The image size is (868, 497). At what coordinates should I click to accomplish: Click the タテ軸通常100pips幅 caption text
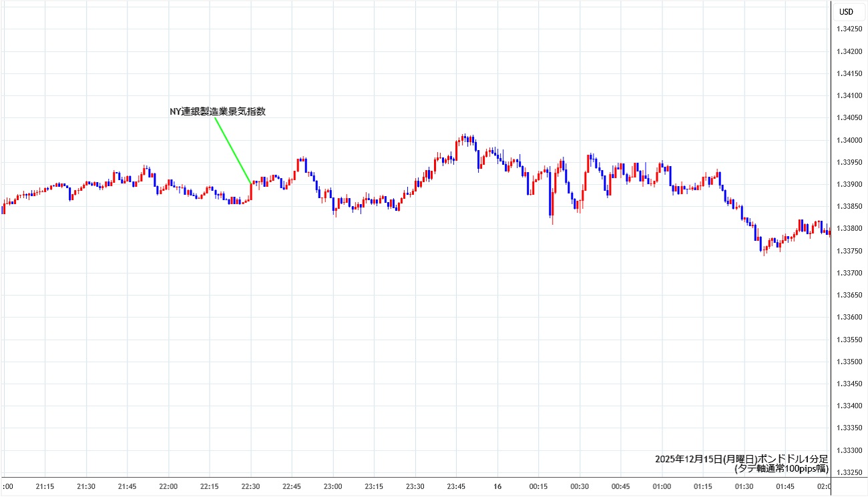[781, 468]
